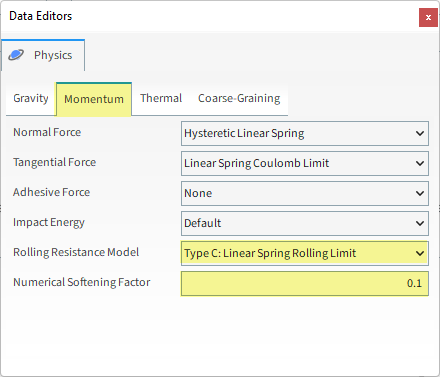The image size is (440, 377).
Task: Click the Data Editors title bar
Action: pos(210,16)
